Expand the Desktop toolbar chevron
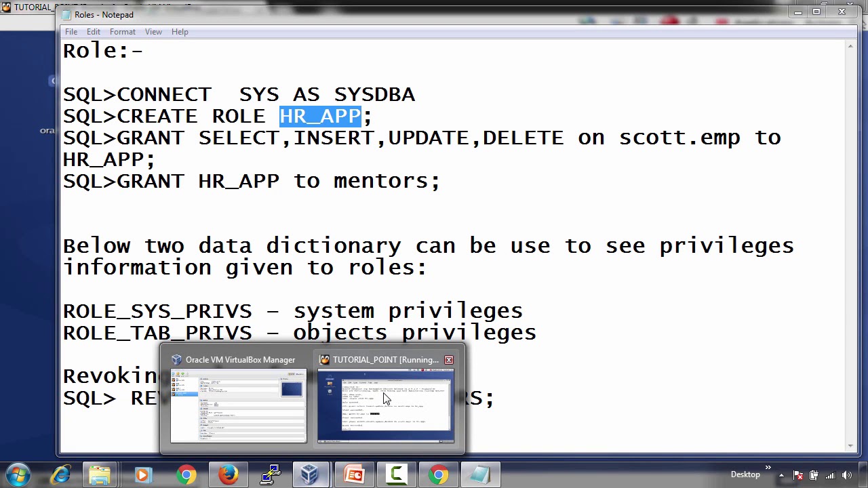 coord(768,468)
